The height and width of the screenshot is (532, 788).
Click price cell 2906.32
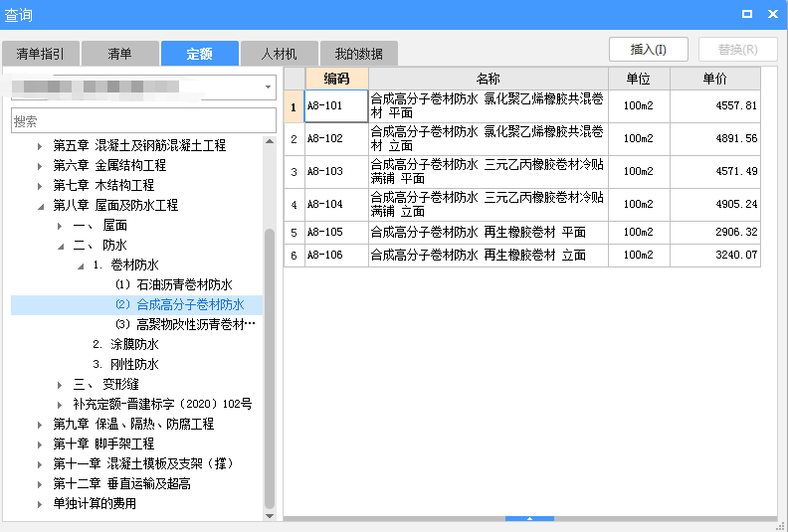click(x=715, y=233)
